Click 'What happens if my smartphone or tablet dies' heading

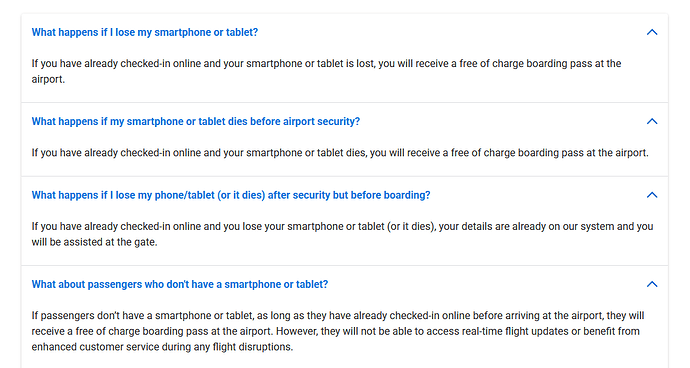click(196, 121)
